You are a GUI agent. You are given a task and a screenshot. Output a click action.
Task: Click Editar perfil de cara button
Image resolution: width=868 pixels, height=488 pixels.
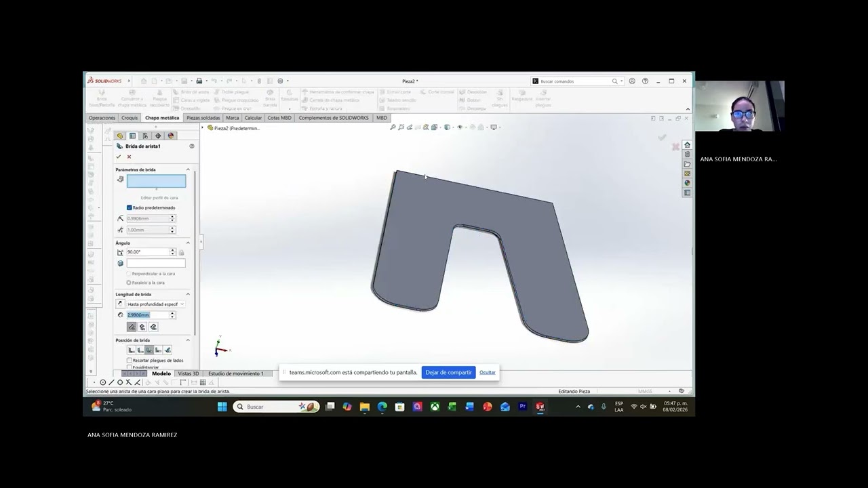tap(159, 198)
